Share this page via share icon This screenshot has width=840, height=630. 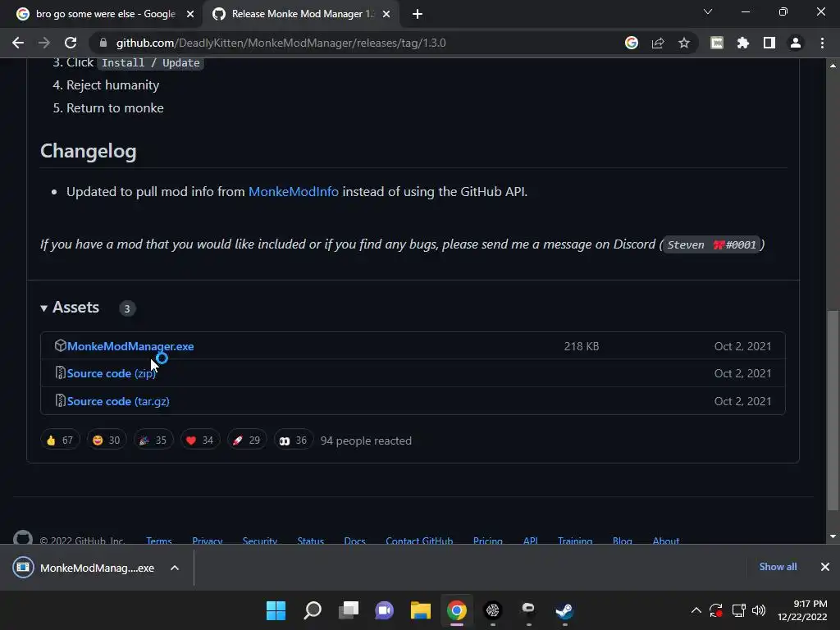coord(658,43)
